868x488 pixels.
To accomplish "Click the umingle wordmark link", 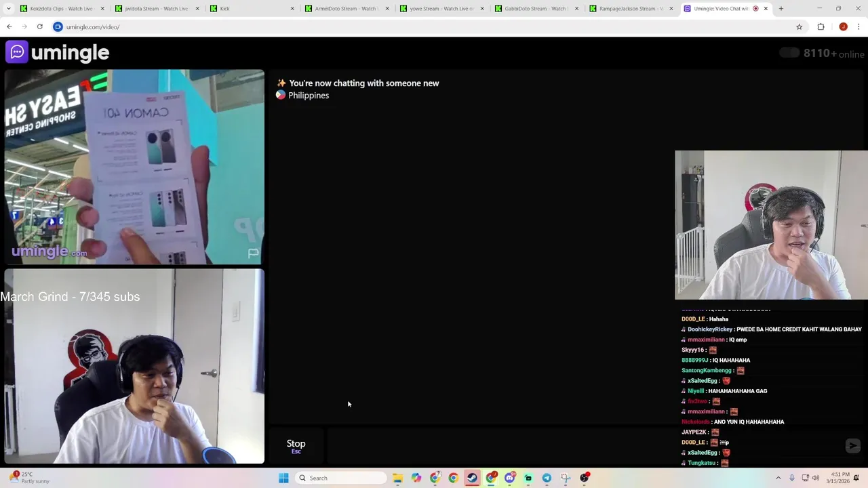I will pos(70,53).
